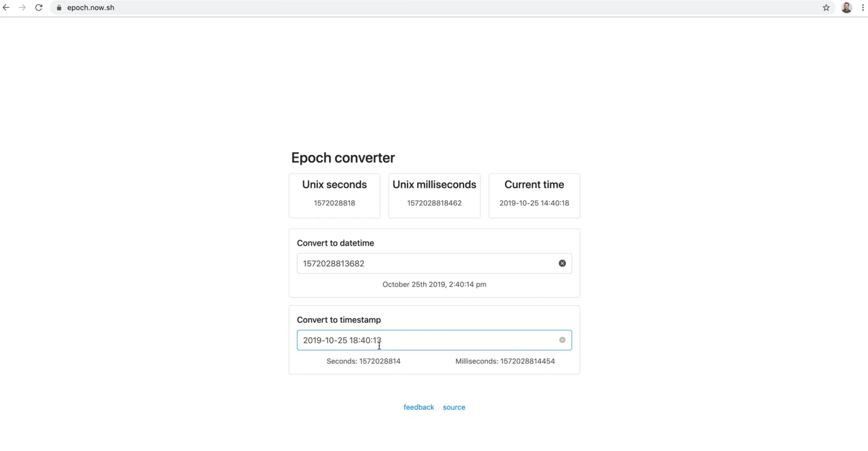Click the lock icon in address bar

59,8
